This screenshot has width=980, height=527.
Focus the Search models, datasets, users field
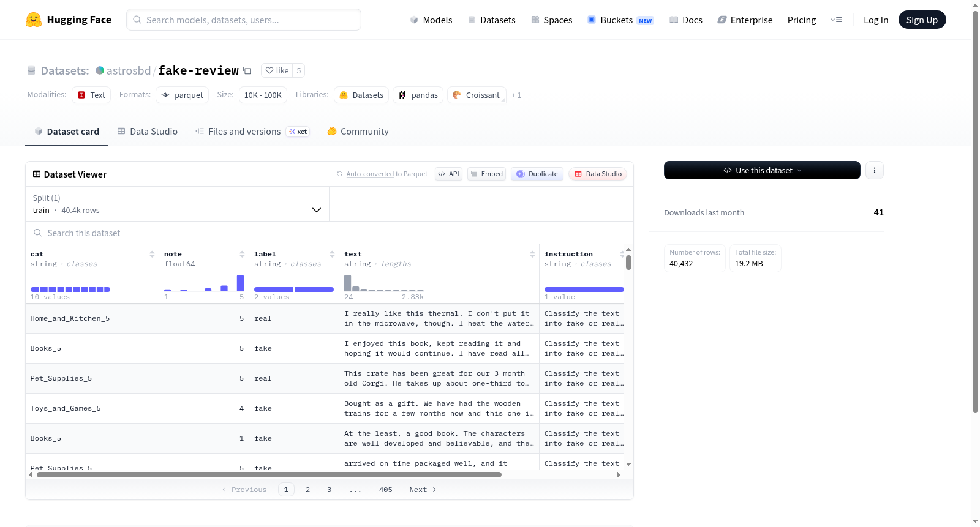point(244,20)
